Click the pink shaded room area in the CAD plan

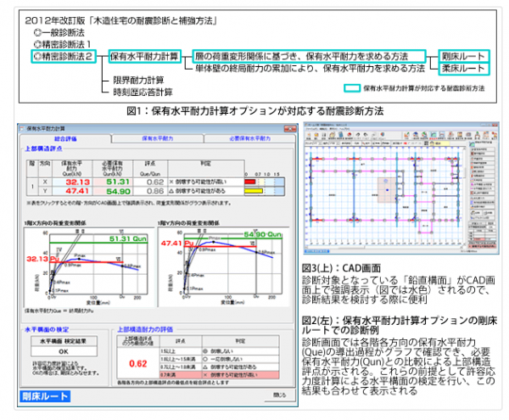(387, 190)
